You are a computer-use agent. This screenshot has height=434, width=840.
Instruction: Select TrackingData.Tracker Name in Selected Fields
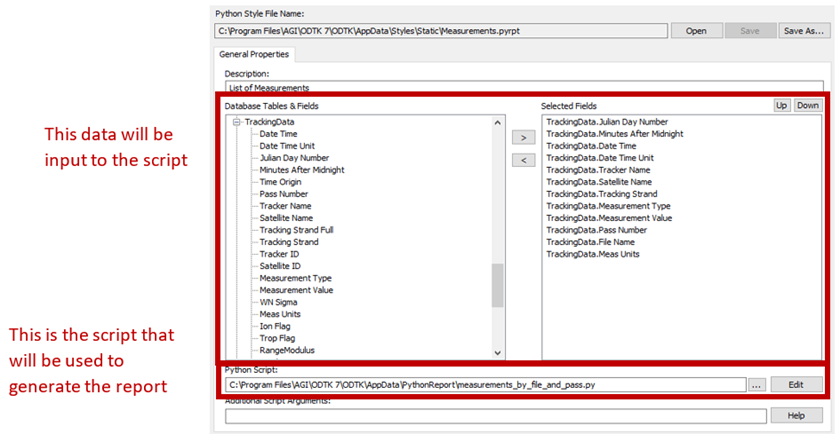598,170
